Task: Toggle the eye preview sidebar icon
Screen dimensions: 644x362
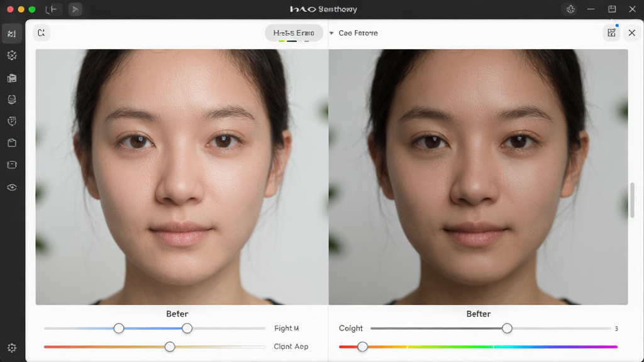Action: click(x=12, y=187)
